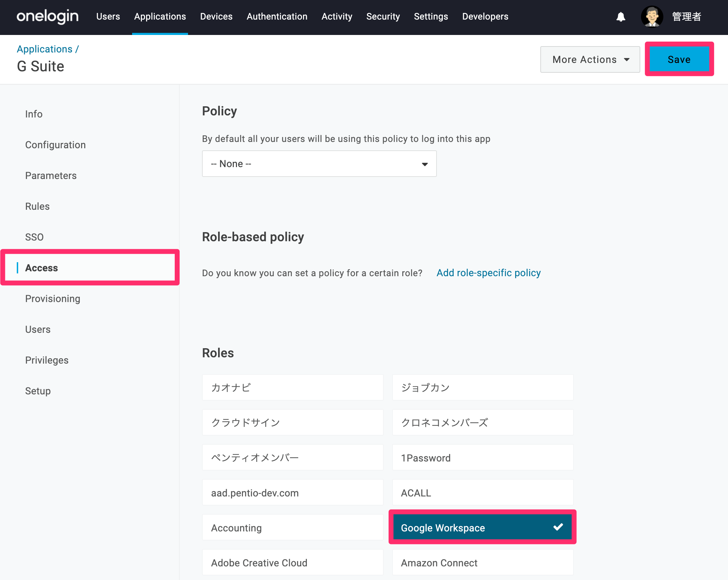Toggle the ジョブカン role
Image resolution: width=728 pixels, height=580 pixels.
click(483, 387)
